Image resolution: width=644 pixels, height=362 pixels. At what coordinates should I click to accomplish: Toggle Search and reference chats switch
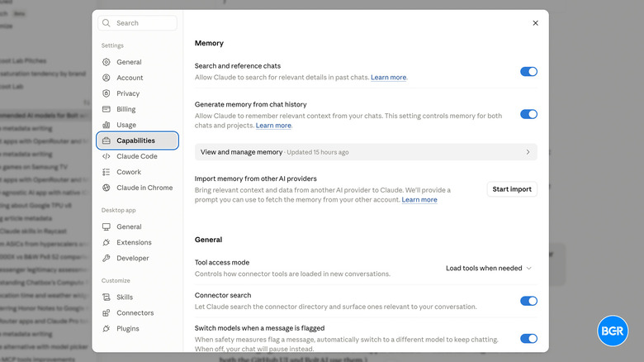[528, 72]
